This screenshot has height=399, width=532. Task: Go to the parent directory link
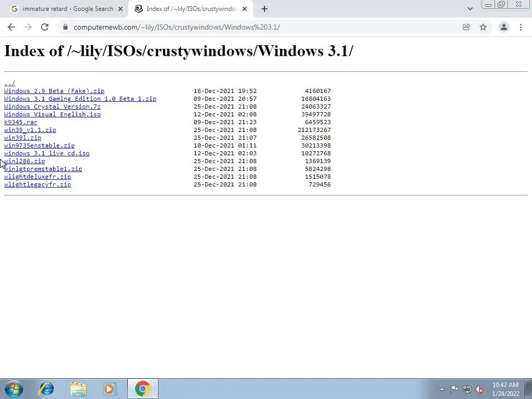point(9,83)
